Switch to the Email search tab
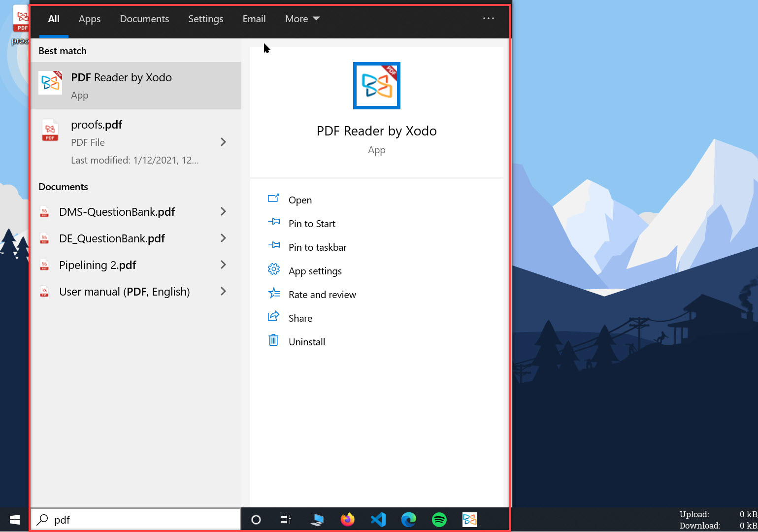The height and width of the screenshot is (532, 758). (254, 19)
